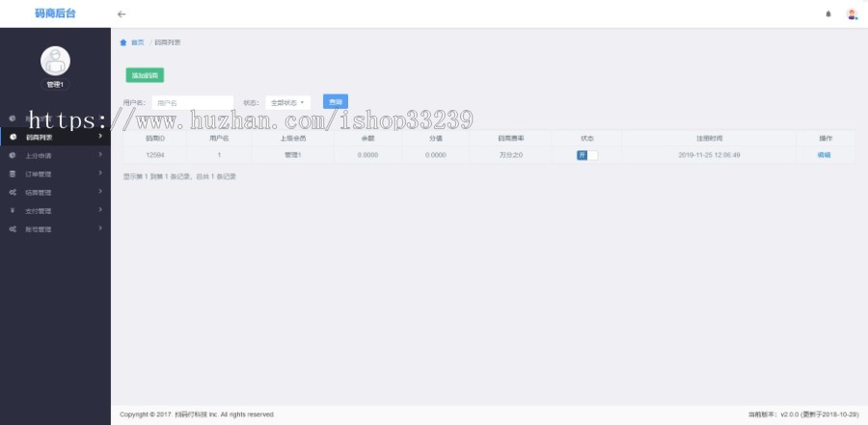
Task: Select 码商列表 menu label in sidebar
Action: [39, 137]
